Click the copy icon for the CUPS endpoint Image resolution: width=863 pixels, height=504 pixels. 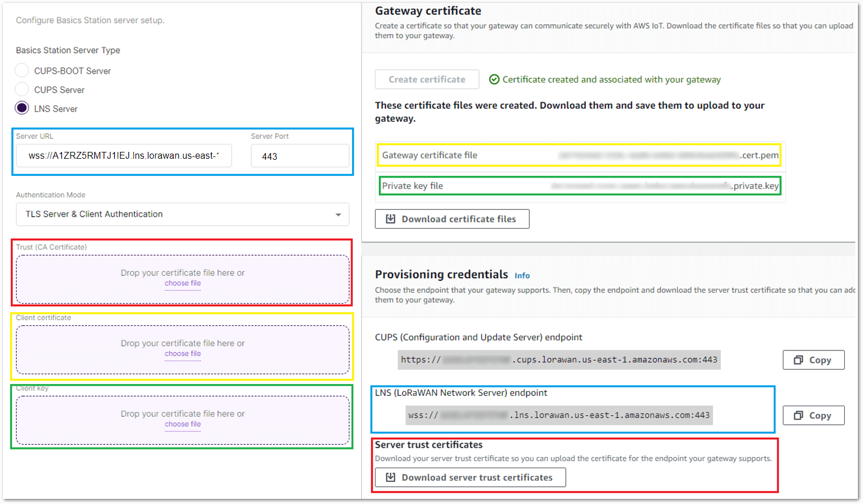click(x=799, y=360)
